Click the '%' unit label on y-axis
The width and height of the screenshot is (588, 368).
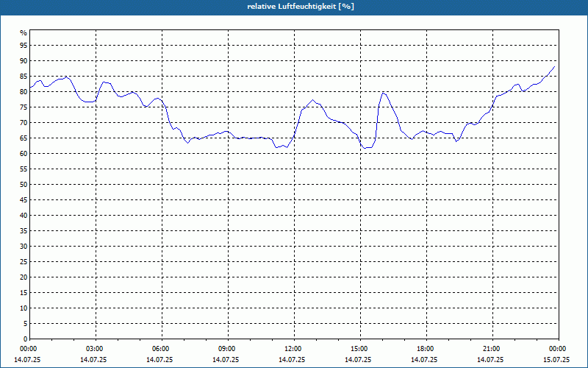pos(24,33)
